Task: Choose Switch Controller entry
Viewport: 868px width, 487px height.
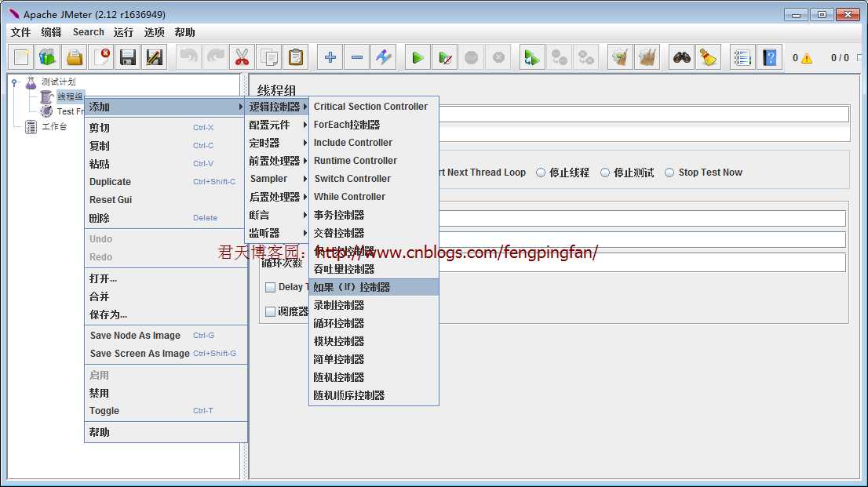Action: click(x=374, y=179)
